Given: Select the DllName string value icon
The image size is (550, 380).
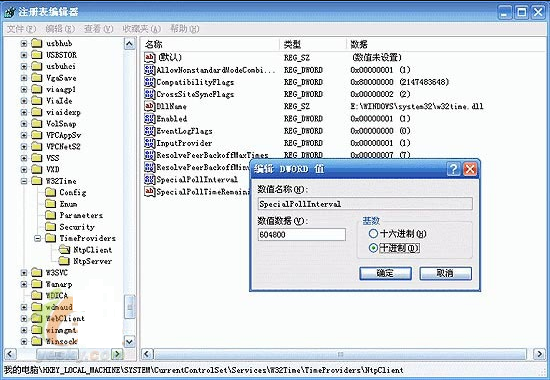Looking at the screenshot, I should point(149,106).
